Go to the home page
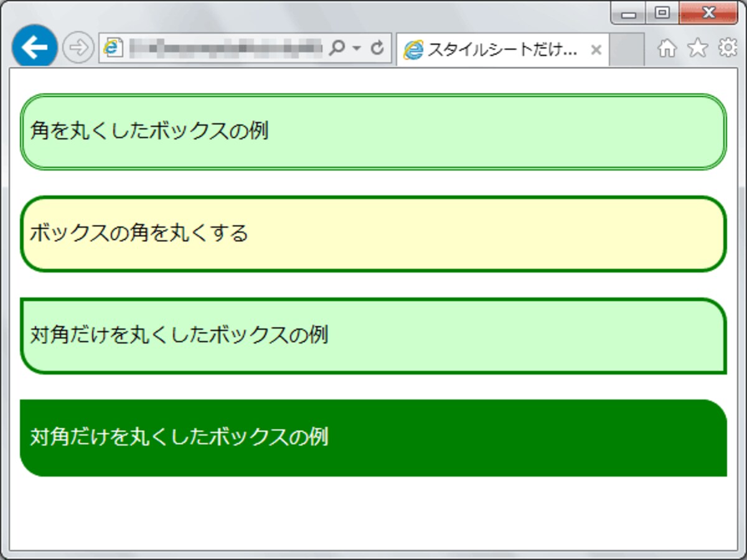Image resolution: width=747 pixels, height=560 pixels. 667,49
